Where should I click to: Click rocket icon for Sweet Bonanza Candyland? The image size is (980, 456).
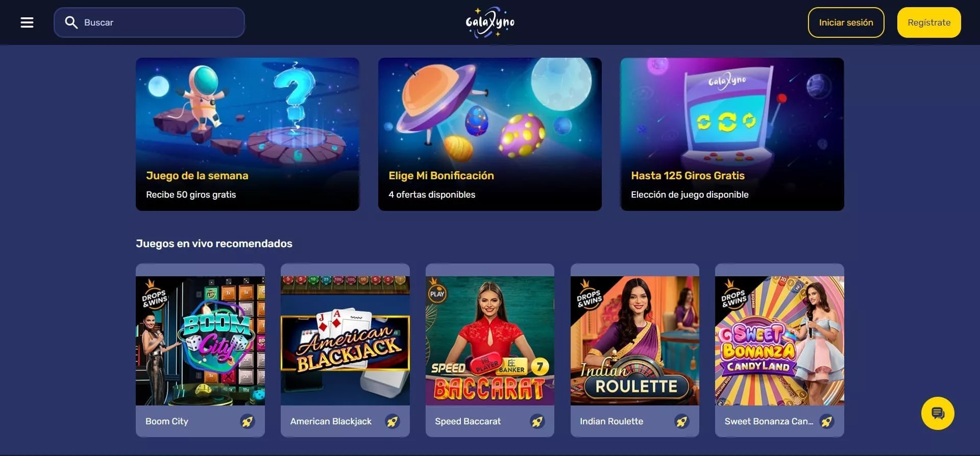pyautogui.click(x=827, y=421)
